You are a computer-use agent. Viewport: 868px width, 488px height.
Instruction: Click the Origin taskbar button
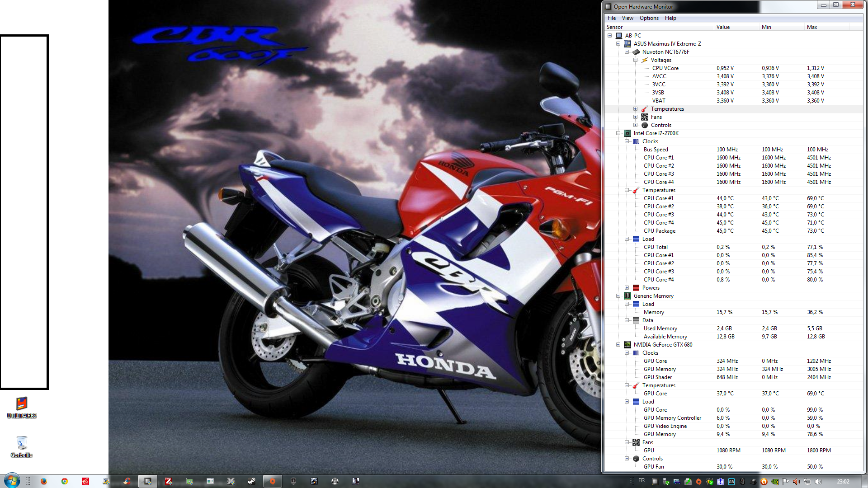[x=272, y=481]
